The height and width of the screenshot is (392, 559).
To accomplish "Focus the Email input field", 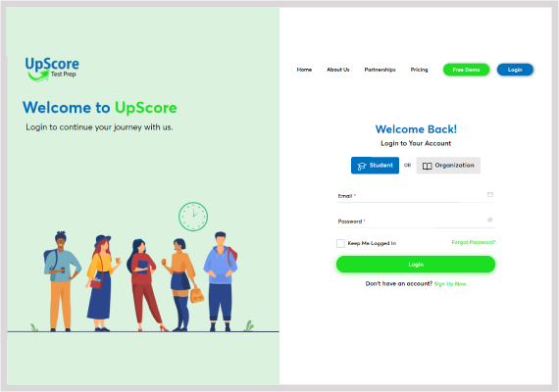I will click(x=416, y=196).
